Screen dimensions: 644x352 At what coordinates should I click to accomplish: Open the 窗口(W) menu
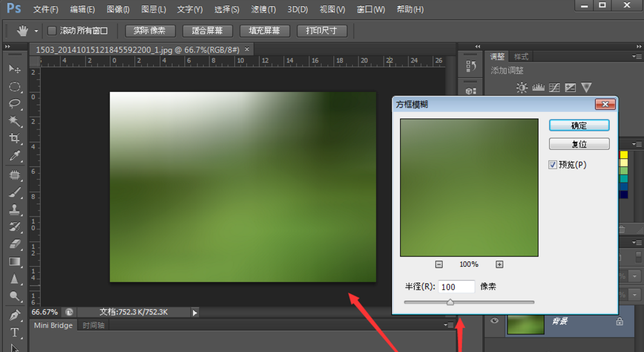pyautogui.click(x=371, y=9)
